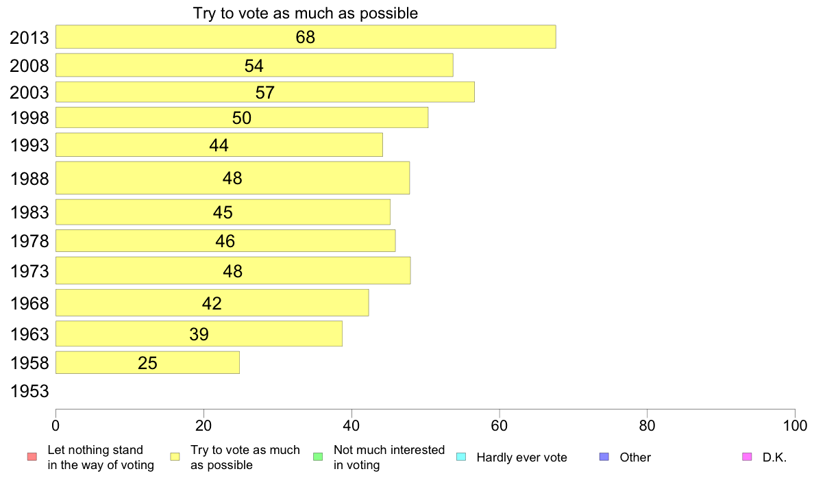Select the 1998 bar showing 50
Image resolution: width=814 pixels, height=504 pixels.
[242, 117]
